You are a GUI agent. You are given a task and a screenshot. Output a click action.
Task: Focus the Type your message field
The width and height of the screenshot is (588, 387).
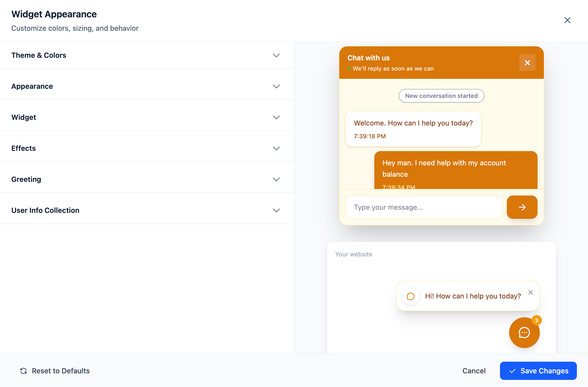coord(424,207)
